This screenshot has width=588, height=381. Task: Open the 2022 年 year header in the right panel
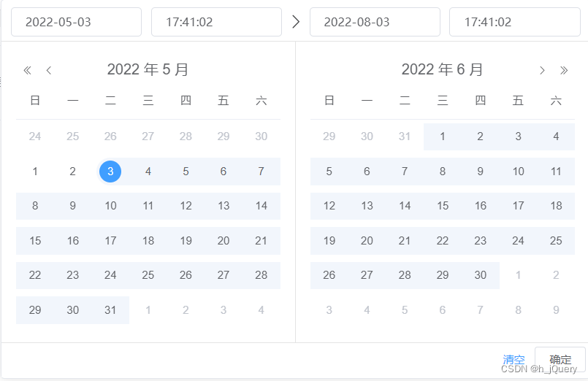[x=427, y=69]
